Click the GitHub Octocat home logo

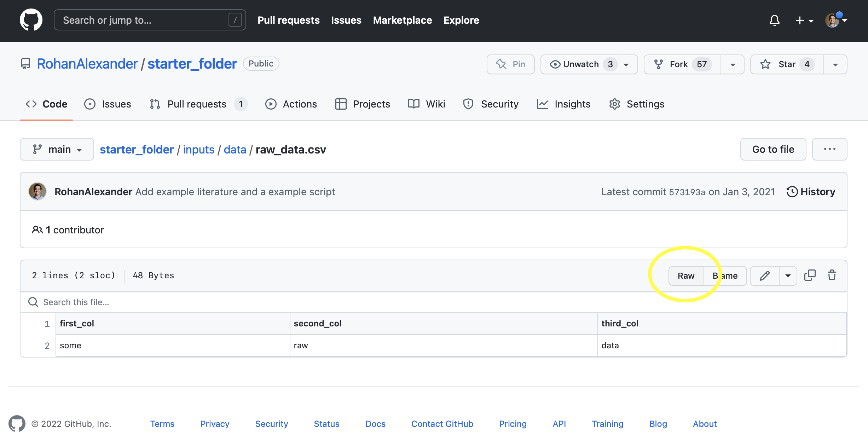[x=31, y=20]
